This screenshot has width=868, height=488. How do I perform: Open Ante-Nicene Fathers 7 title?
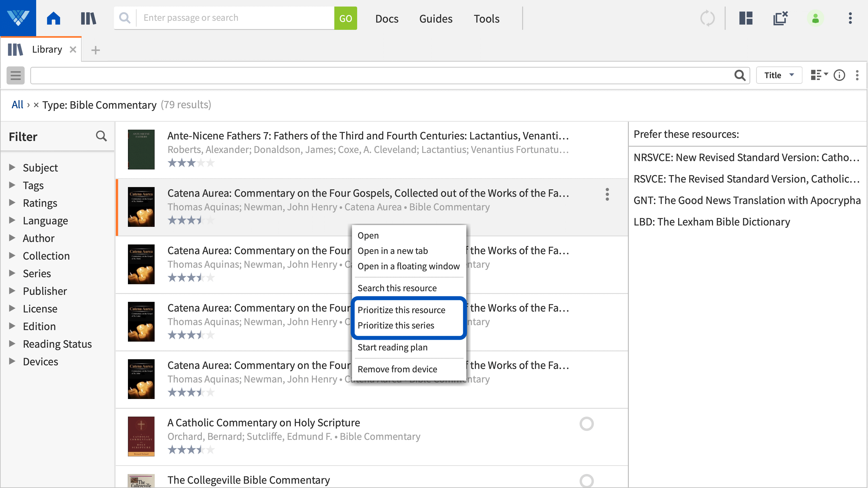click(368, 136)
